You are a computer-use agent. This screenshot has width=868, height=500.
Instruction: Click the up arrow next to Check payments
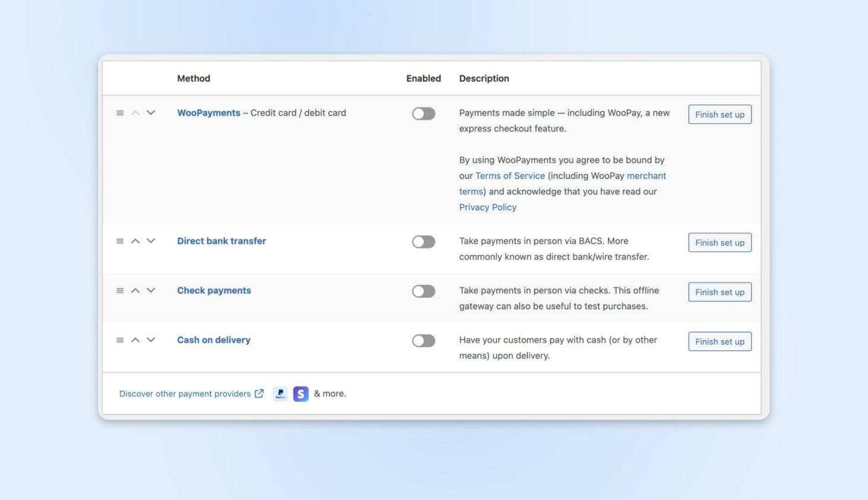tap(135, 290)
